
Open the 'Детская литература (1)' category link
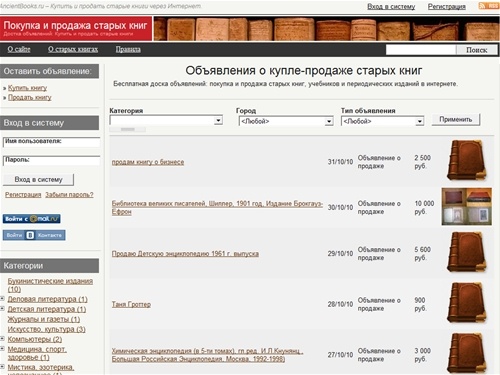point(47,309)
